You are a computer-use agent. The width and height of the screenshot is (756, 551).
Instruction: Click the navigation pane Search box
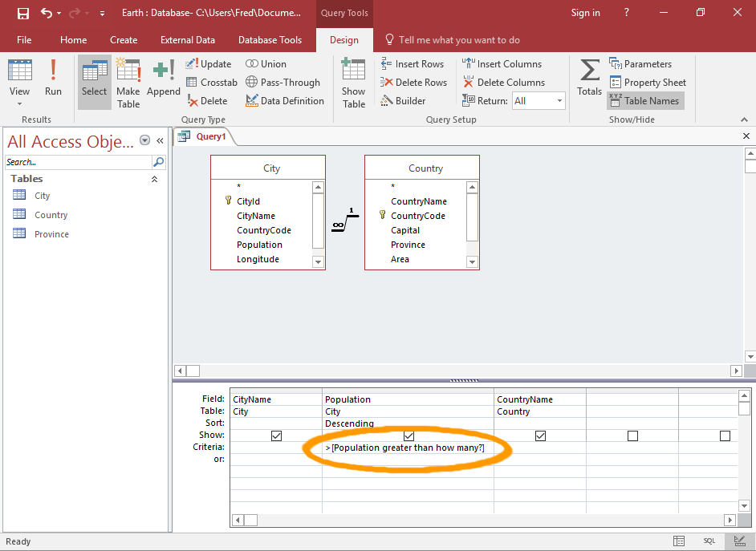(77, 162)
